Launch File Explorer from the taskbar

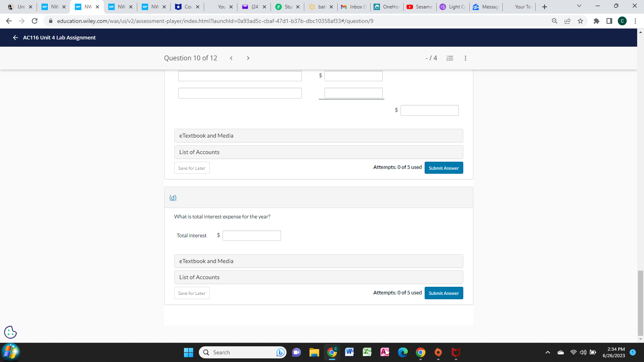pyautogui.click(x=314, y=352)
